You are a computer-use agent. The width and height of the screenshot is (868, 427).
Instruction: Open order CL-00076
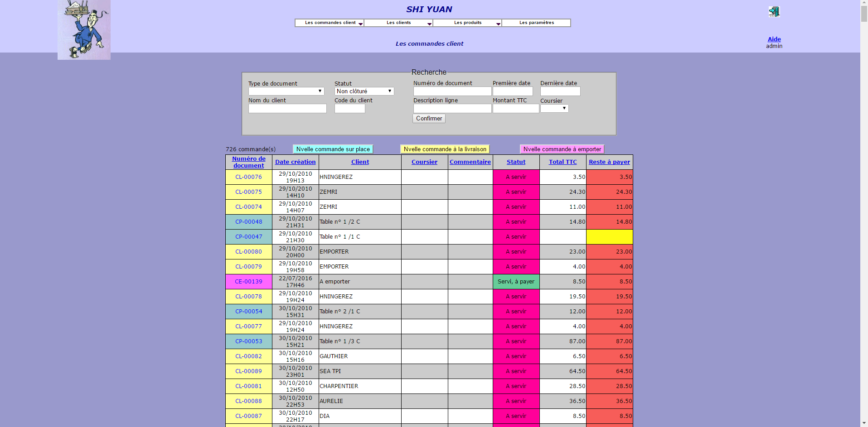coord(248,177)
